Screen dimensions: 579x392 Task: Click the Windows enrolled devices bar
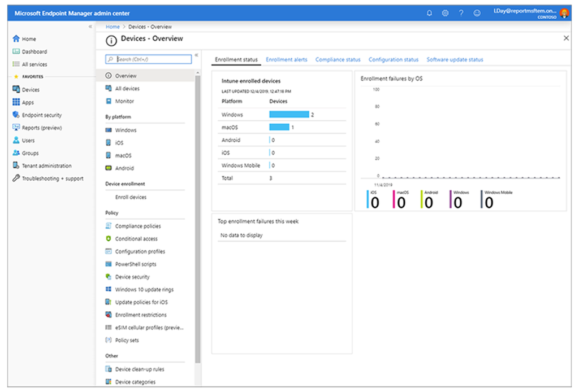(289, 114)
